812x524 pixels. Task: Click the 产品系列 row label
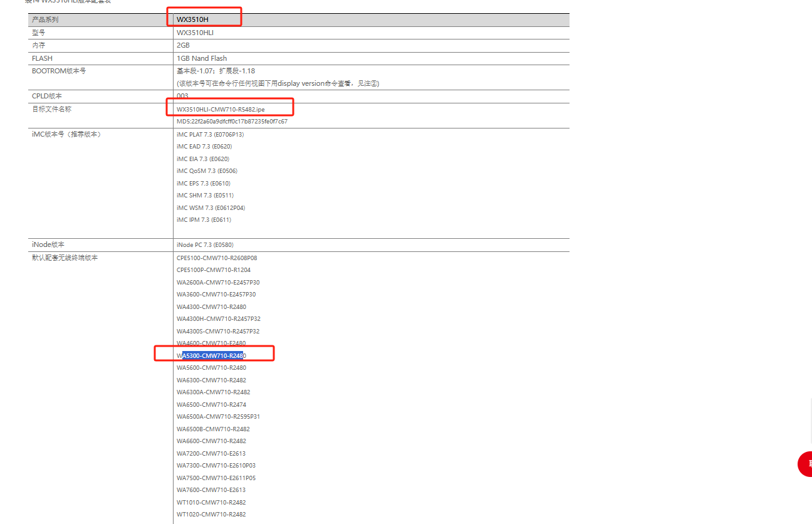[x=45, y=20]
